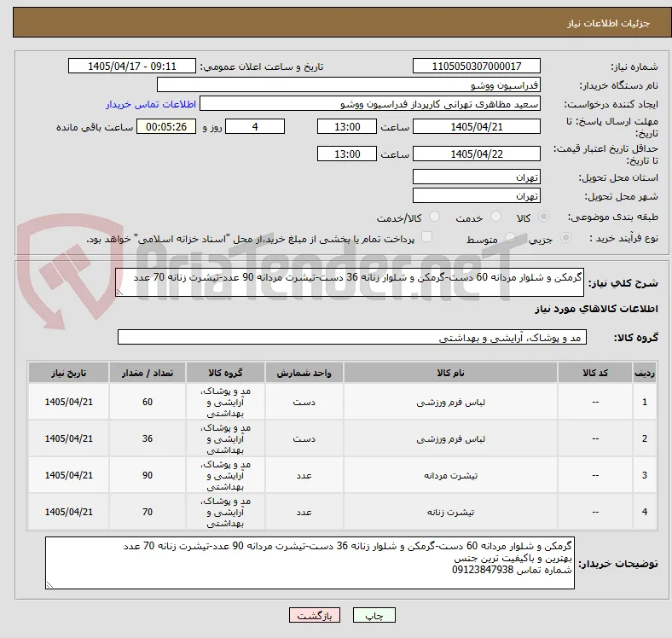Click لباس فرم ورزشی in row 2
Viewport: 672px width, 638px height.
(x=450, y=439)
